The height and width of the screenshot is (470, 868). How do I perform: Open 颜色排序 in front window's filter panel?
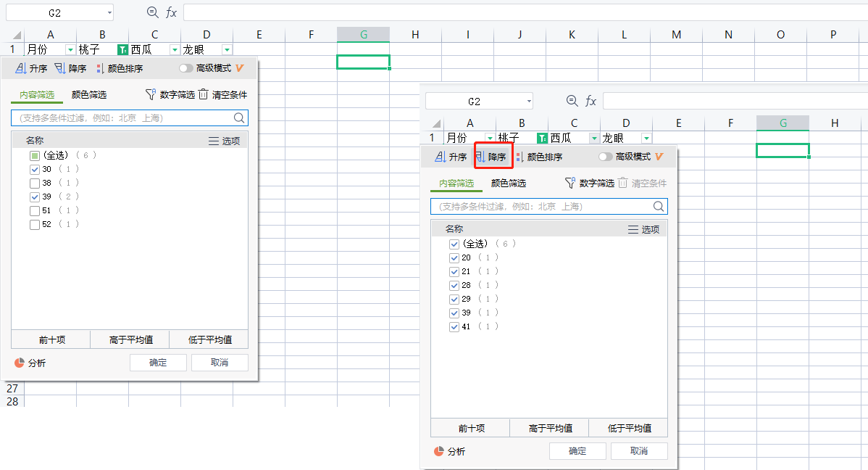click(x=539, y=157)
